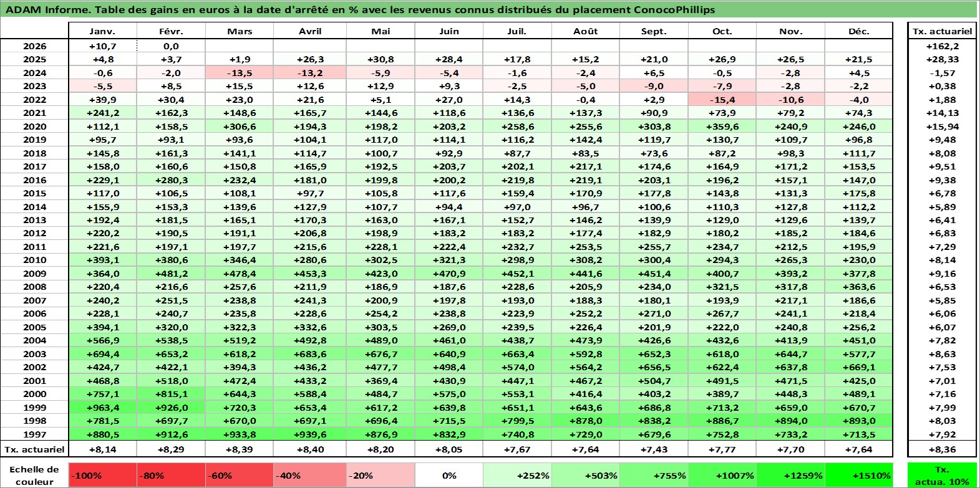Click the -13,5 red cell in March 2024
This screenshot has height=488, width=980.
(x=240, y=73)
